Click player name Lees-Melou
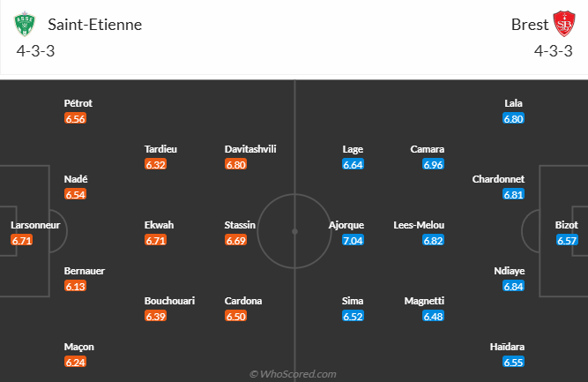The image size is (588, 382). [419, 225]
